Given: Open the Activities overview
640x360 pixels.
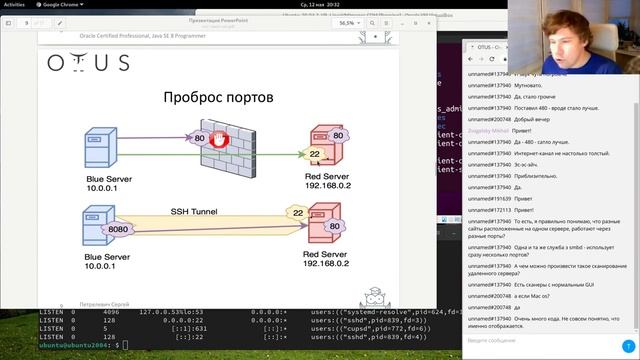Looking at the screenshot, I should tap(14, 4).
